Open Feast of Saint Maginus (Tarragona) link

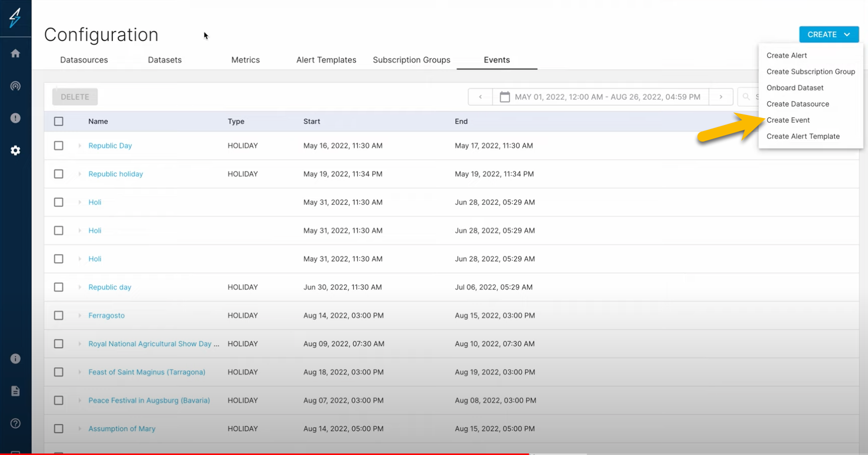click(x=147, y=372)
